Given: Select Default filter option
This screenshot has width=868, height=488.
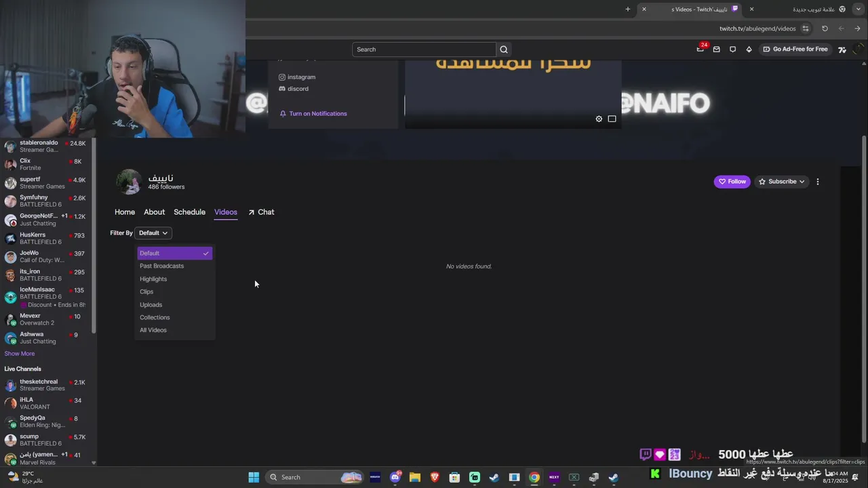Looking at the screenshot, I should 175,253.
